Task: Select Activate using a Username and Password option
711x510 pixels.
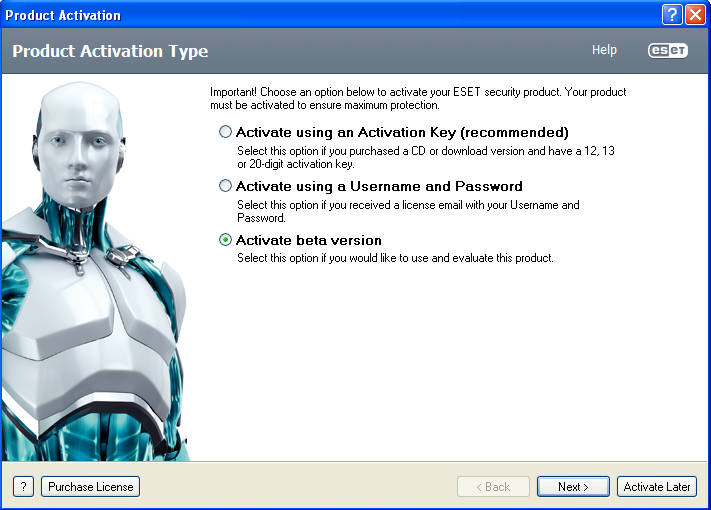Action: pyautogui.click(x=225, y=186)
